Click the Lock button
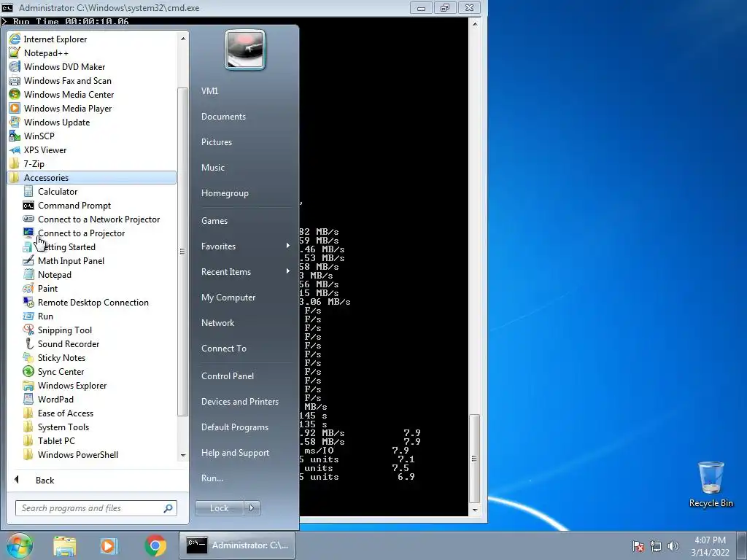The image size is (747, 560). [219, 508]
